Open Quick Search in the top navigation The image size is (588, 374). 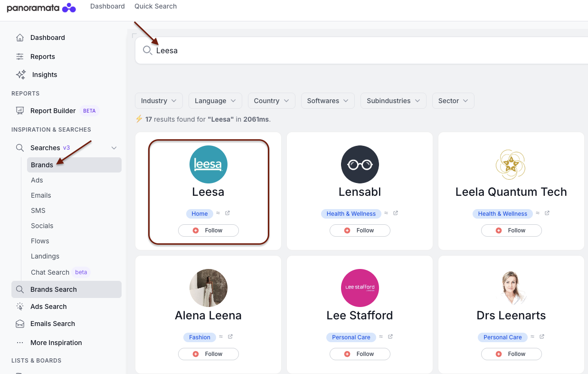(x=155, y=6)
